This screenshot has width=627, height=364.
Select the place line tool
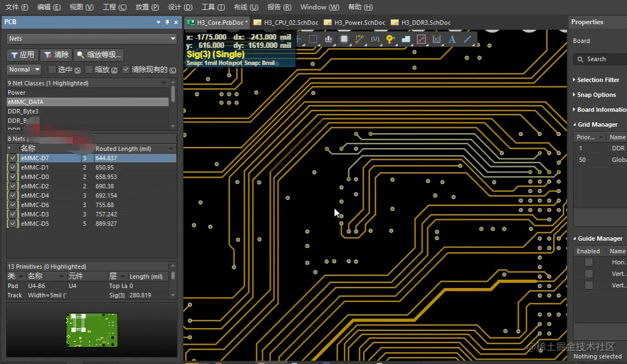click(467, 39)
